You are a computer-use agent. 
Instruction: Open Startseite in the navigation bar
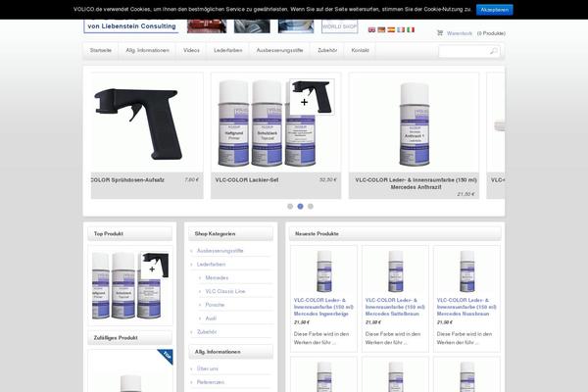(x=101, y=50)
